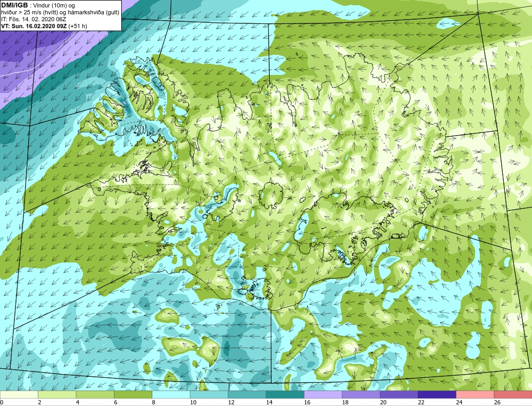This screenshot has height=406, width=532.
Task: Click the 8–10 m/s light cyan legend swatch
Action: pos(171,394)
